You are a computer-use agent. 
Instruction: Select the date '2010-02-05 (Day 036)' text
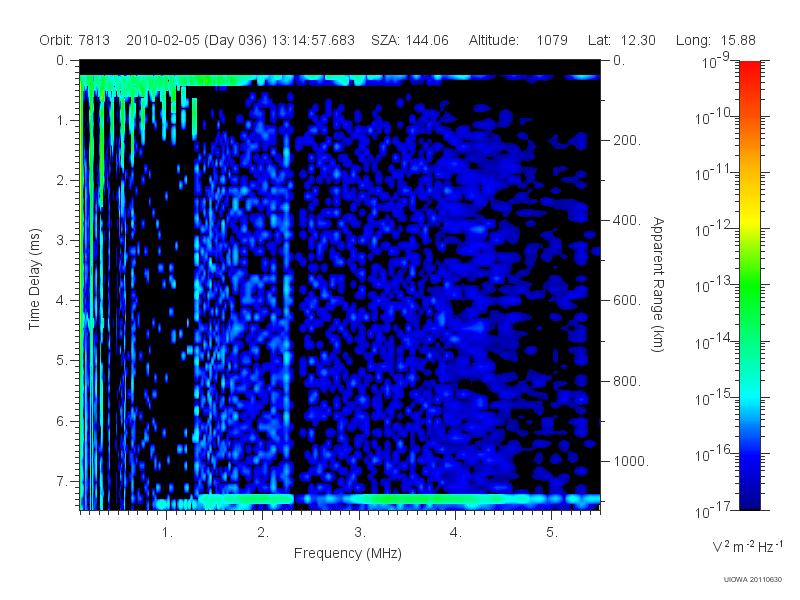(196, 40)
